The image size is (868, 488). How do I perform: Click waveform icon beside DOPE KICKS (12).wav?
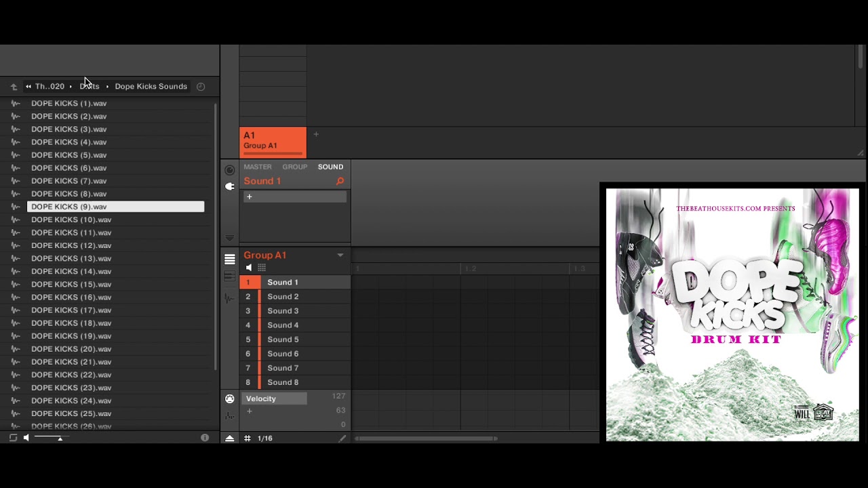point(16,246)
